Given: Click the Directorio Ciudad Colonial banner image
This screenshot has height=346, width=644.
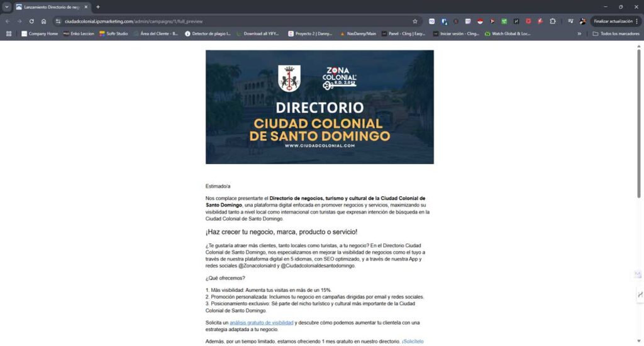Looking at the screenshot, I should (319, 107).
